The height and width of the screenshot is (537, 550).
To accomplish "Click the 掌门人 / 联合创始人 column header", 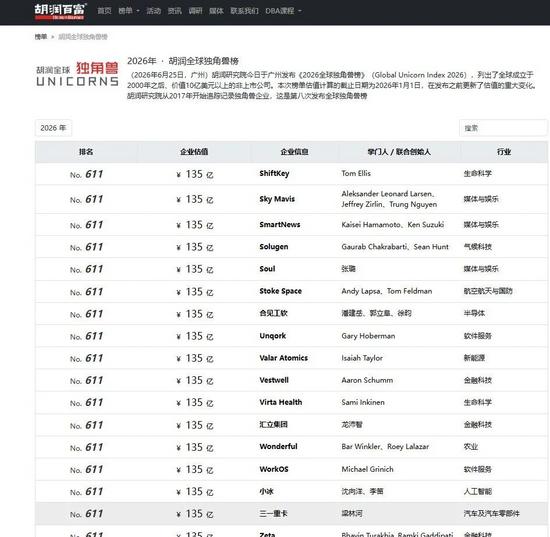I will point(399,152).
